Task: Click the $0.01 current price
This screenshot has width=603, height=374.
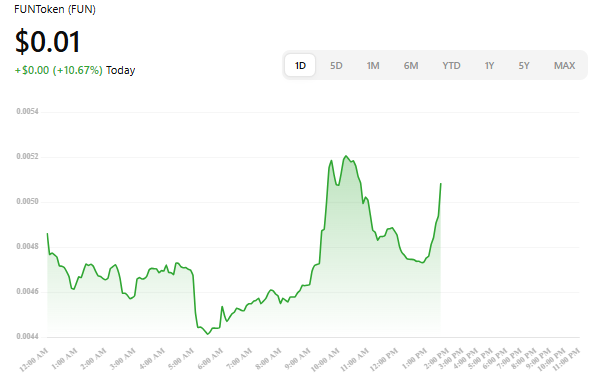Action: 47,42
